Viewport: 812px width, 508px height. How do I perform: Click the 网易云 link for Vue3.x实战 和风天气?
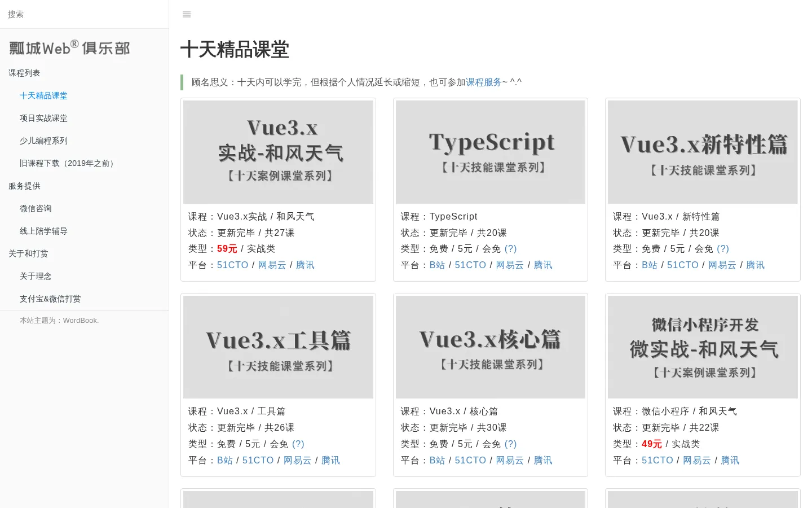click(x=272, y=265)
